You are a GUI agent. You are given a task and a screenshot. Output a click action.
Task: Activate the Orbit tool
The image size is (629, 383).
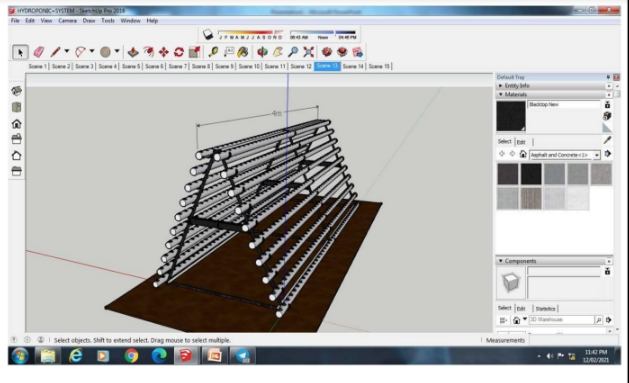tap(262, 52)
